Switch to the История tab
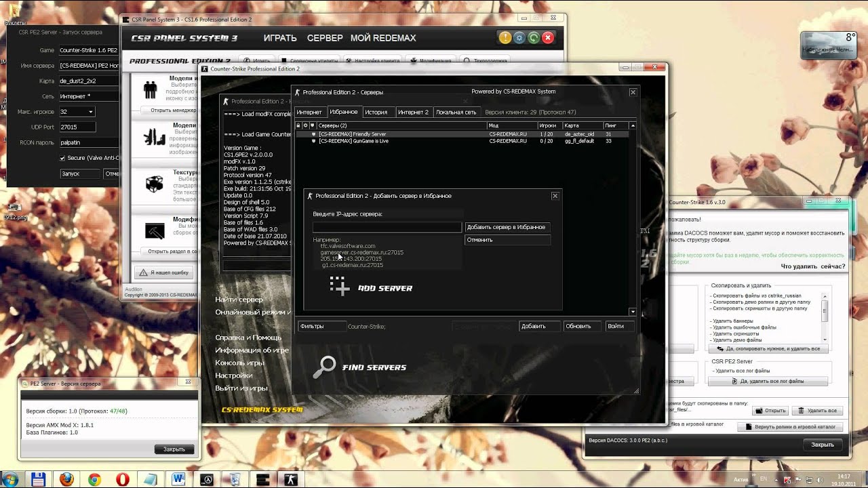Viewport: 868px width, 488px height. (x=376, y=112)
